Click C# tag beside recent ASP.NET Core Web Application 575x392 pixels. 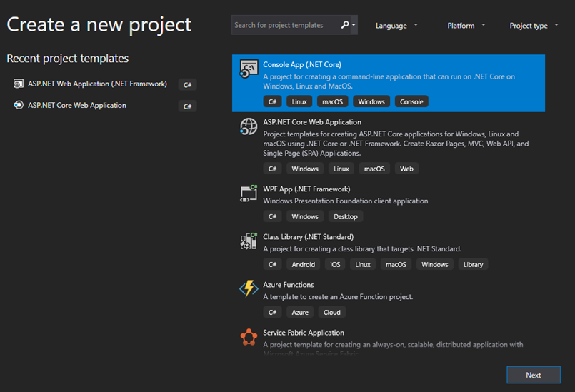click(187, 106)
